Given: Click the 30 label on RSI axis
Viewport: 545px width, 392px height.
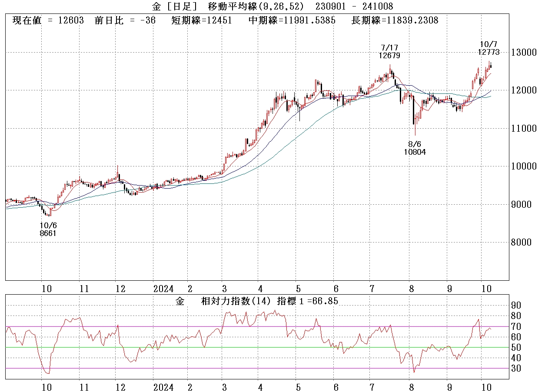Looking at the screenshot, I should (x=516, y=368).
